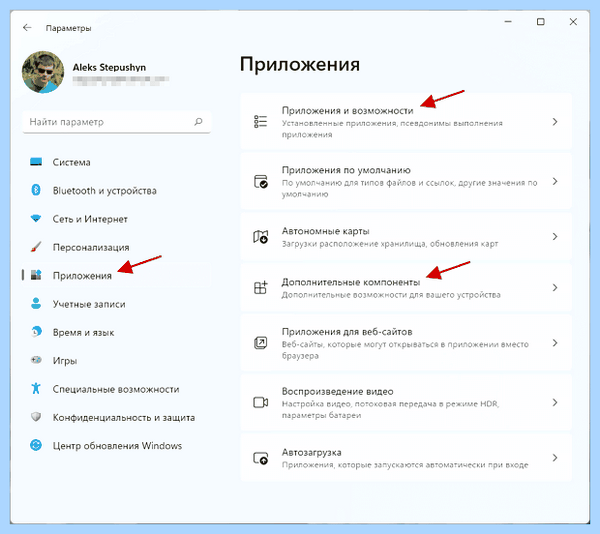Open Воспроизведение видео
The image size is (600, 534).
click(x=406, y=402)
